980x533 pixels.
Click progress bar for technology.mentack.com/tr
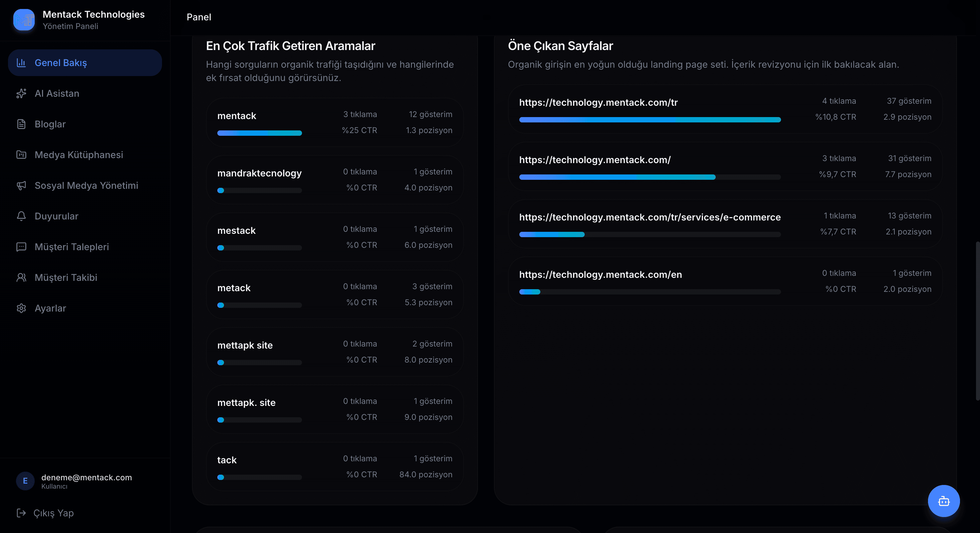(650, 120)
